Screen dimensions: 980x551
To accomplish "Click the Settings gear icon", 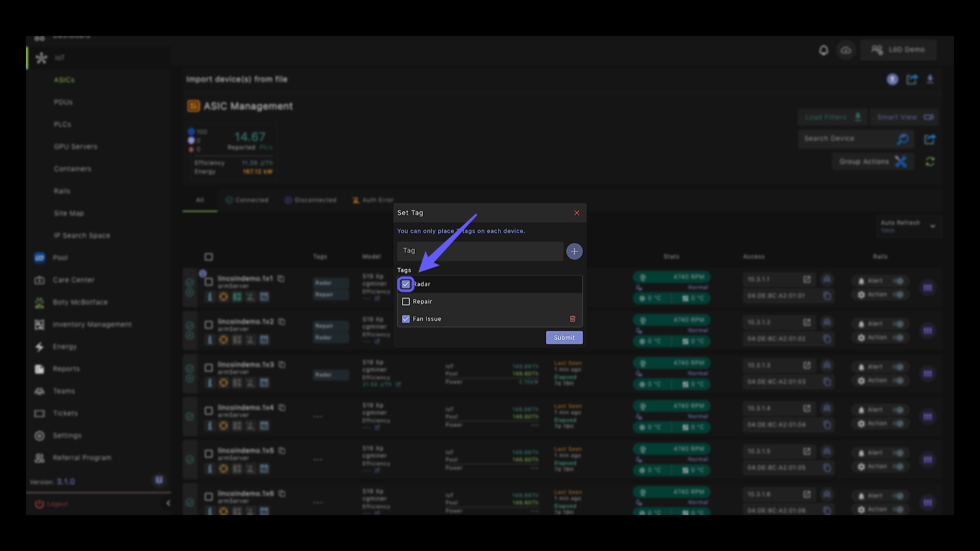I will pos(39,436).
